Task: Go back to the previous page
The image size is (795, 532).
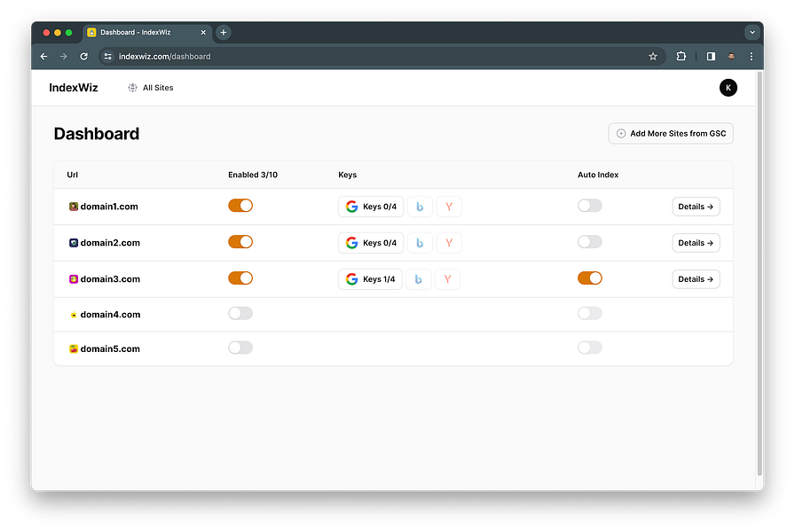Action: [43, 56]
